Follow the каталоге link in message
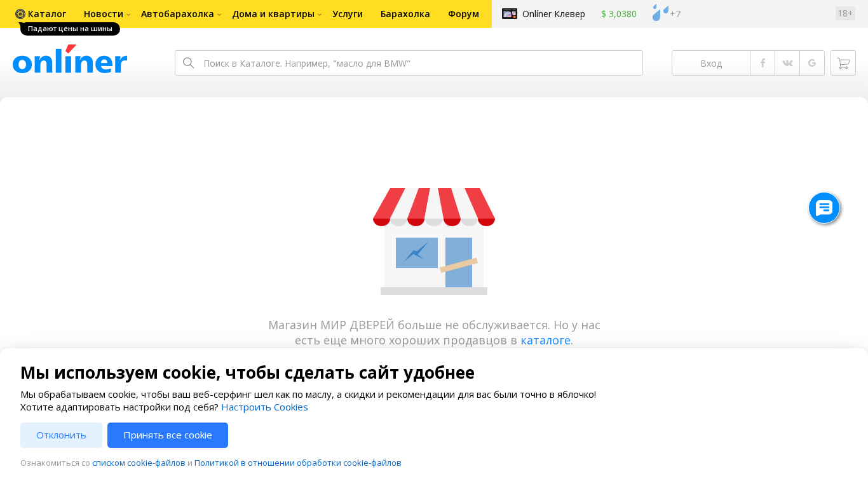This screenshot has height=488, width=868. click(545, 340)
